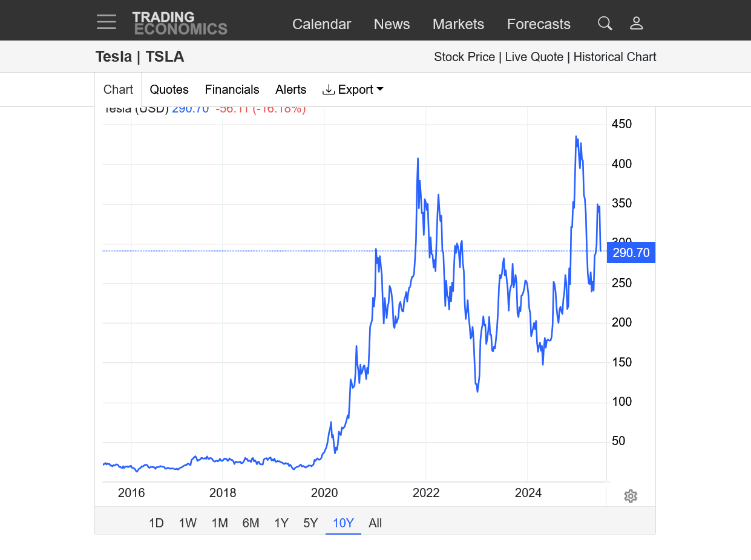Image resolution: width=751 pixels, height=560 pixels.
Task: Open chart settings gear icon
Action: 631,497
